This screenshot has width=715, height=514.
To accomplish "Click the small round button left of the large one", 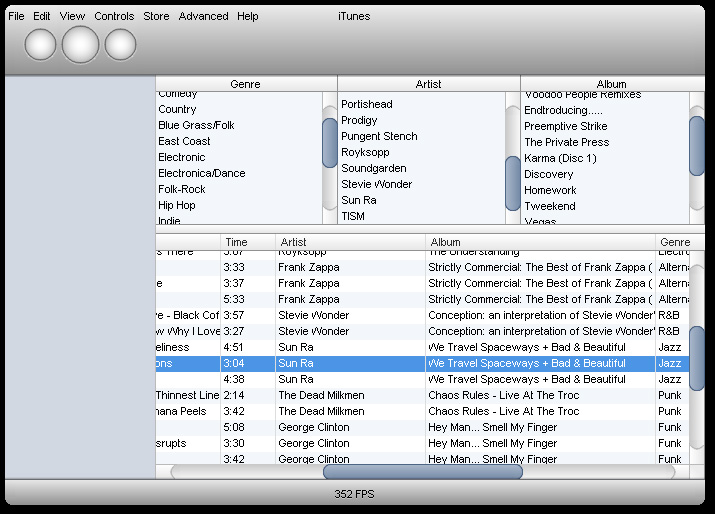I will (x=40, y=45).
